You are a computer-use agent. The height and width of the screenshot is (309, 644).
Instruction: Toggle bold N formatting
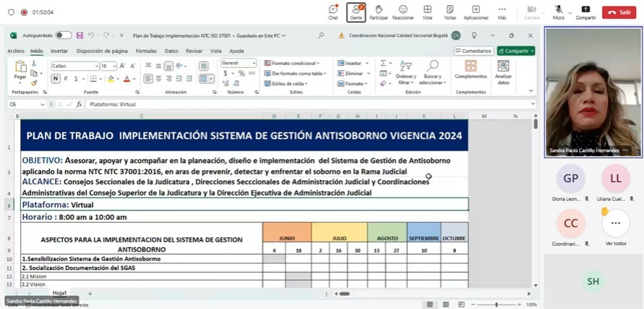tap(56, 78)
